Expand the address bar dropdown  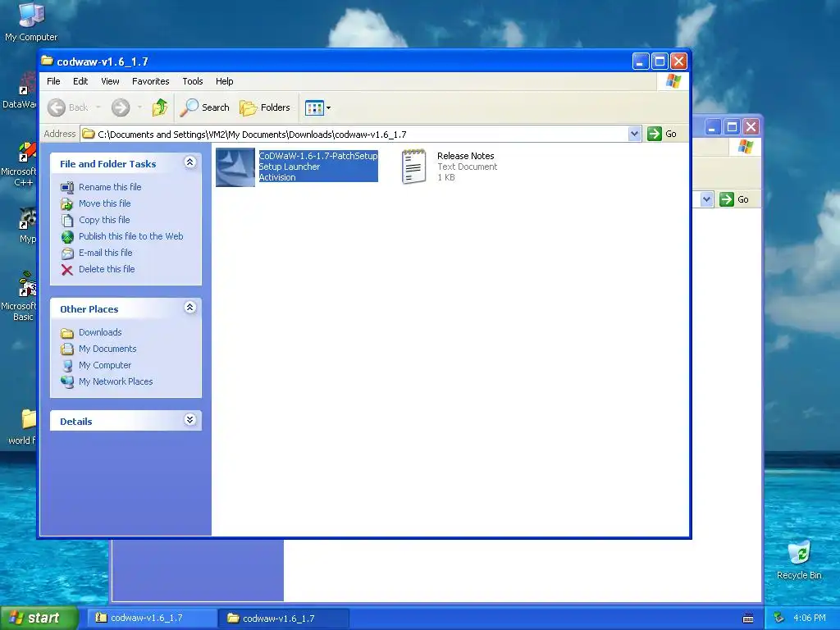pyautogui.click(x=634, y=134)
